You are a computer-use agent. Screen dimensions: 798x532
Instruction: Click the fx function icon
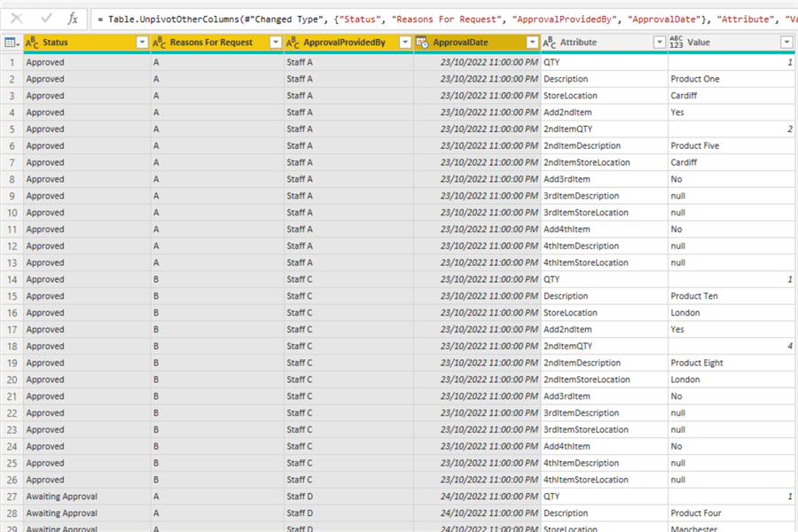73,18
